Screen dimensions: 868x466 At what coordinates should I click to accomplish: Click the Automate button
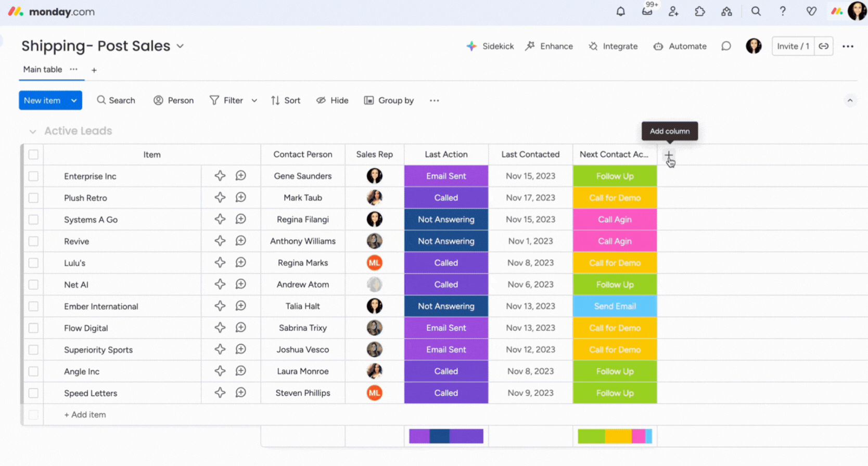(680, 46)
